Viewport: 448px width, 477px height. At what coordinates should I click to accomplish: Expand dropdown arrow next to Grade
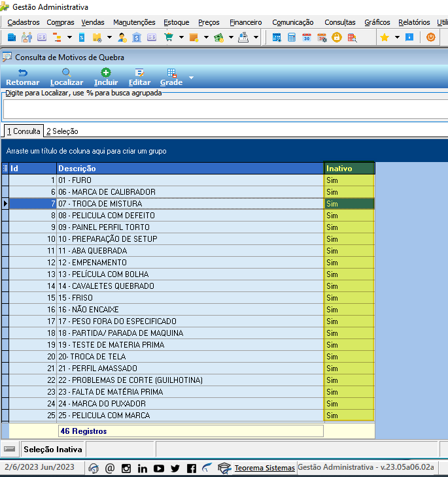[x=191, y=78]
